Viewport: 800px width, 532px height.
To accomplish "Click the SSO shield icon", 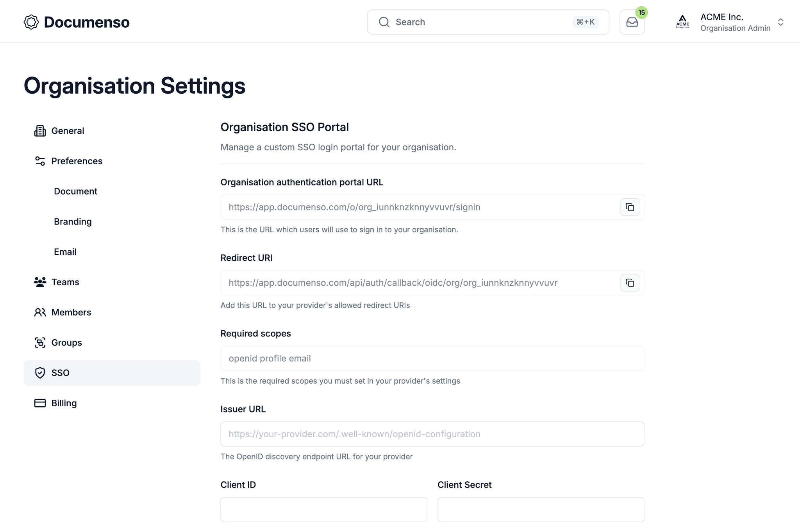I will pyautogui.click(x=40, y=373).
